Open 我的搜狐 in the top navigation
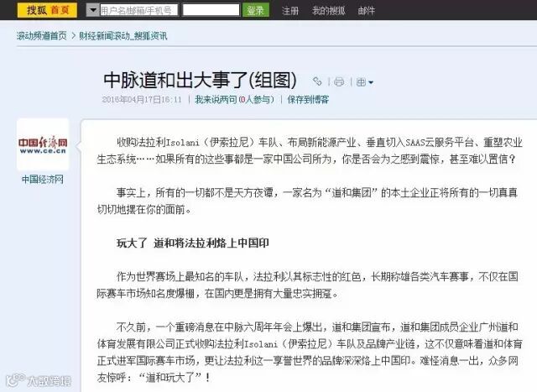The width and height of the screenshot is (537, 392). (328, 11)
